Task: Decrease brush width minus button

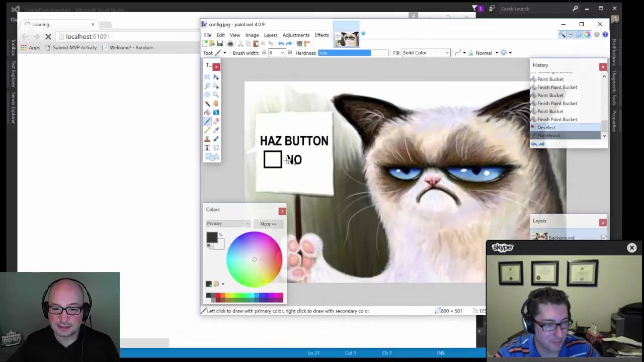Action: [x=264, y=53]
